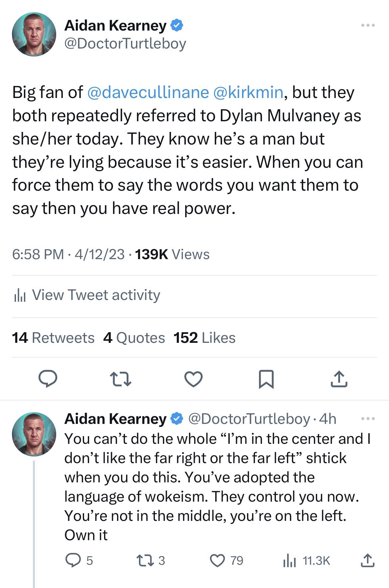Tap the main tweet's profile avatar
The height and width of the screenshot is (588, 389).
click(x=34, y=34)
